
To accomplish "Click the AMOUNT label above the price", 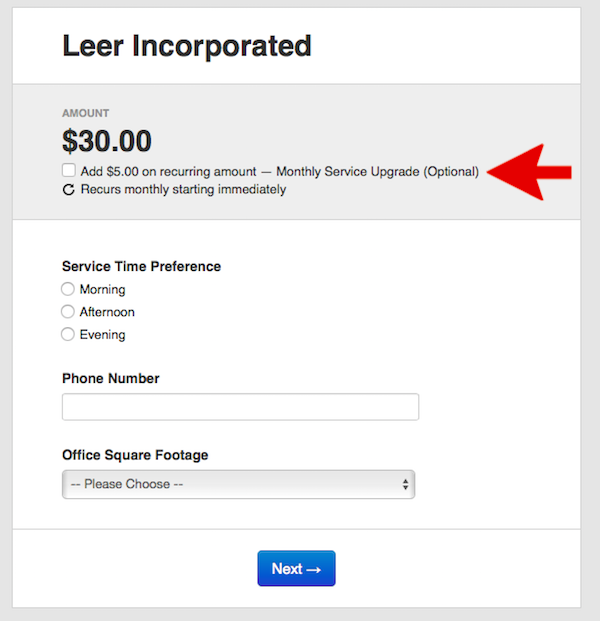I will point(86,114).
